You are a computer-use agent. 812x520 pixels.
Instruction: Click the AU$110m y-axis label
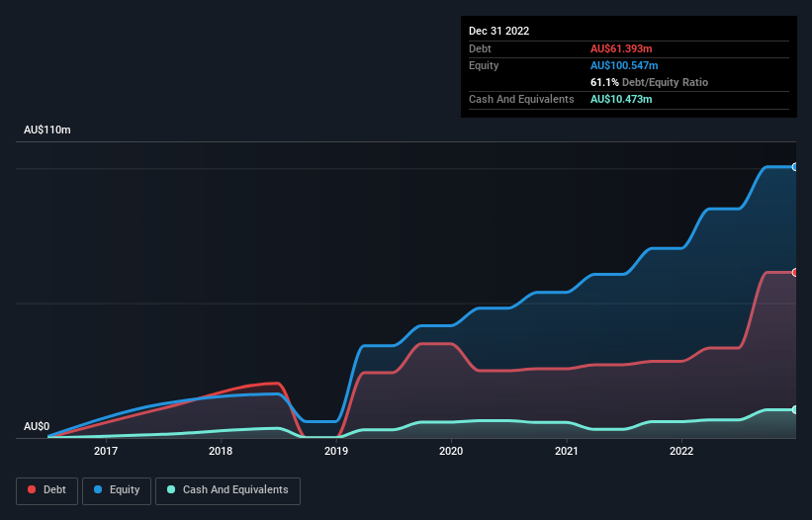[x=47, y=130]
